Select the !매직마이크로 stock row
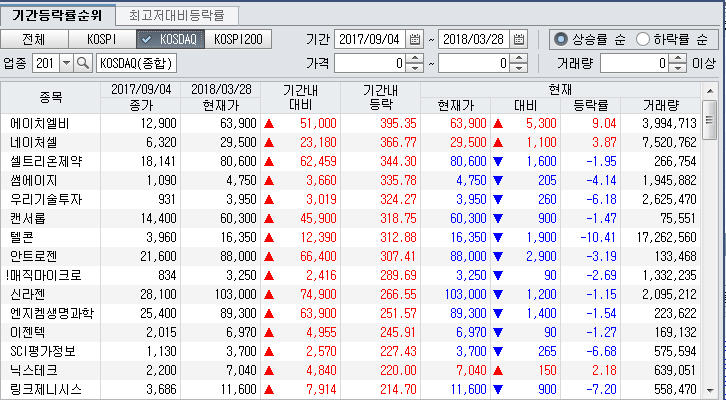The height and width of the screenshot is (400, 726). 351,275
